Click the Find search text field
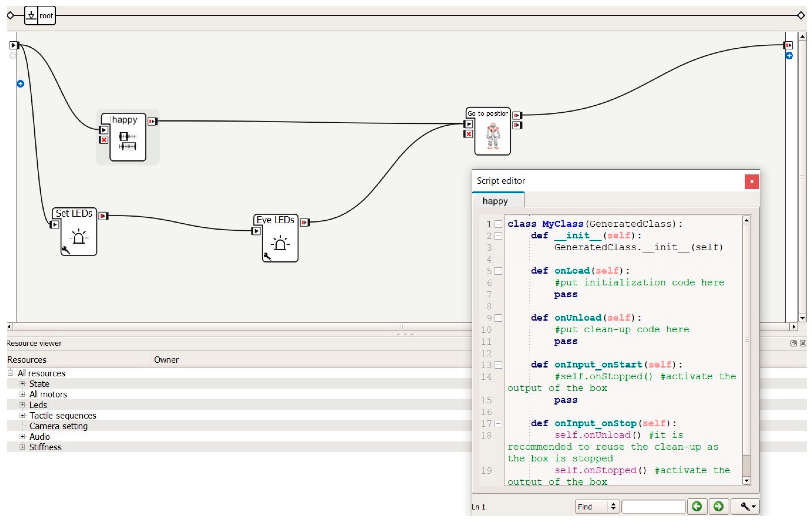This screenshot has width=812, height=521. pos(654,507)
